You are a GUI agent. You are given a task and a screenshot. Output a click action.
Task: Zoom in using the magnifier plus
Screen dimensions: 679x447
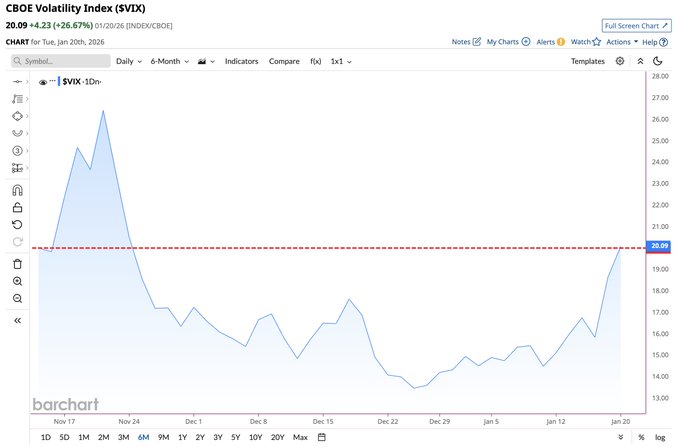[x=17, y=281]
